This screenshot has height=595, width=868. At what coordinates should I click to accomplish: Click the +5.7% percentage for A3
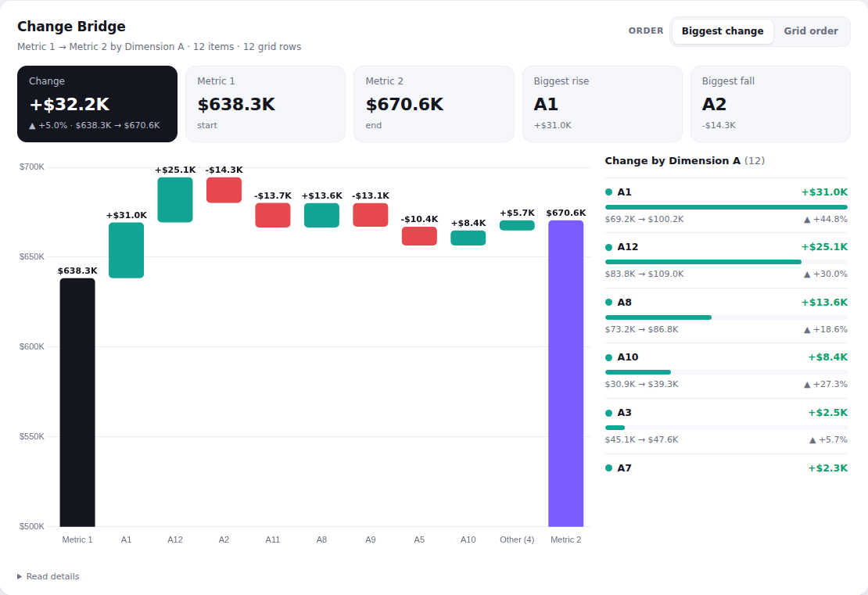(828, 439)
